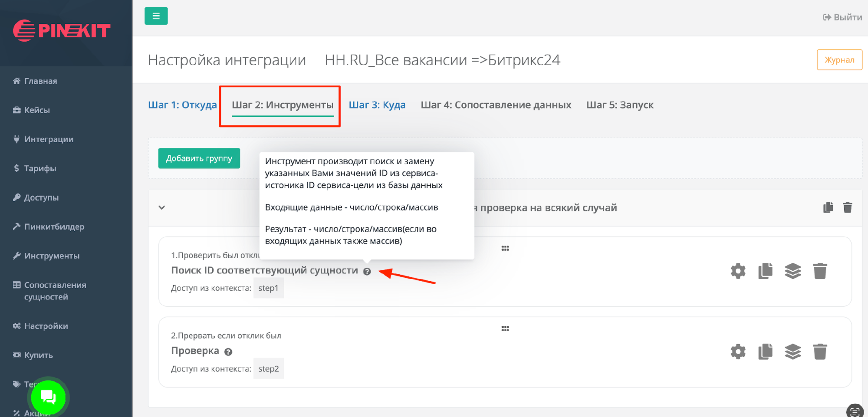Copy the whole tool group

pyautogui.click(x=828, y=207)
